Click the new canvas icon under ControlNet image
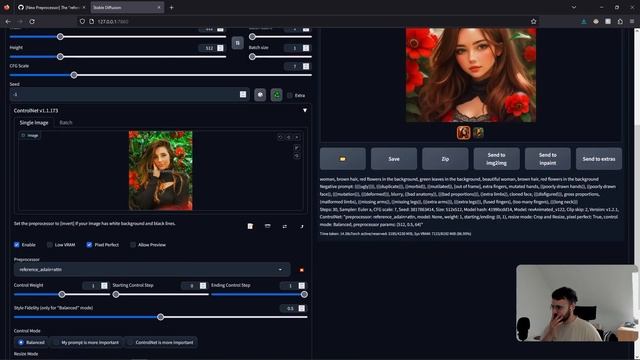This screenshot has height=360, width=640. coord(250,226)
